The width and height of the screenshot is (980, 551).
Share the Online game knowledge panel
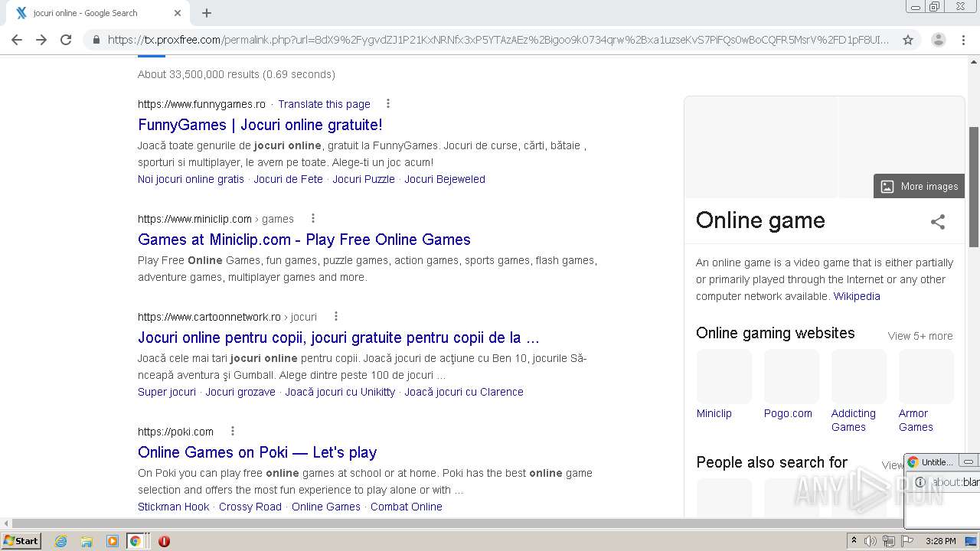(938, 222)
